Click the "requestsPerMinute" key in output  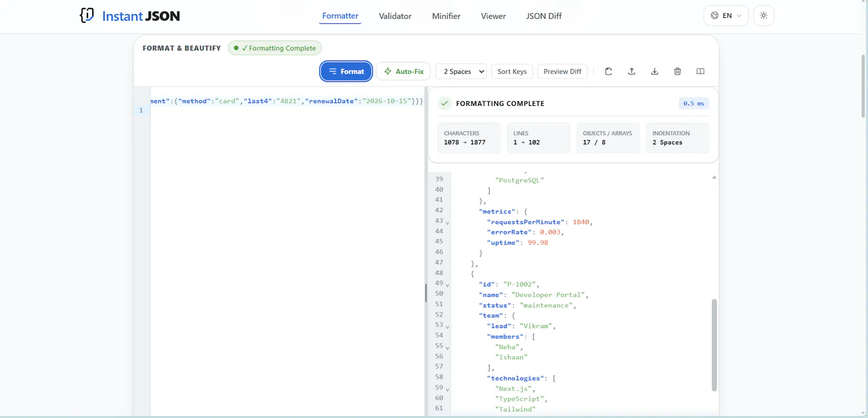click(526, 222)
